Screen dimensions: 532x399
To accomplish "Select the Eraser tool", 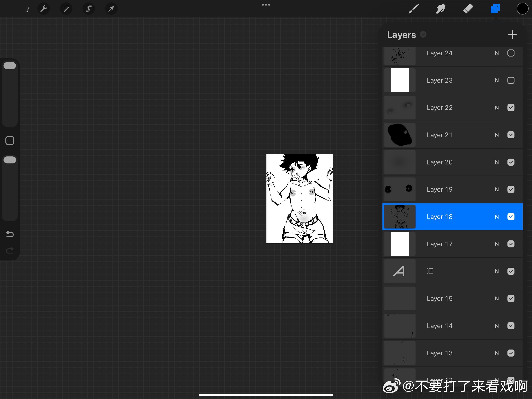I will click(468, 9).
